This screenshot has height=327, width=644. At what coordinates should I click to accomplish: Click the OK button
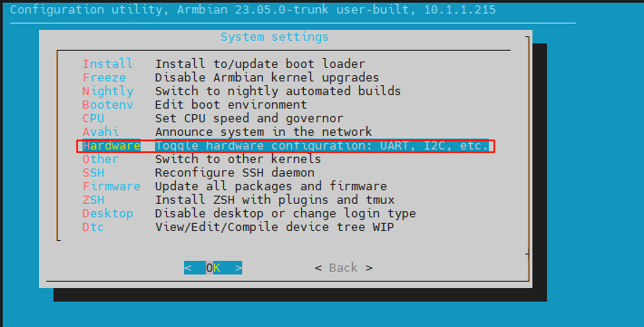pos(213,268)
